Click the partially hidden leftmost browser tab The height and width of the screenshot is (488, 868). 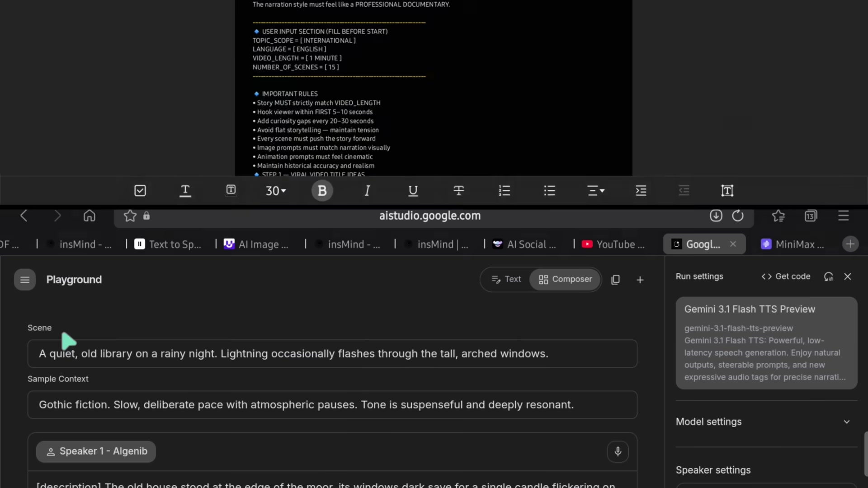[x=10, y=244]
